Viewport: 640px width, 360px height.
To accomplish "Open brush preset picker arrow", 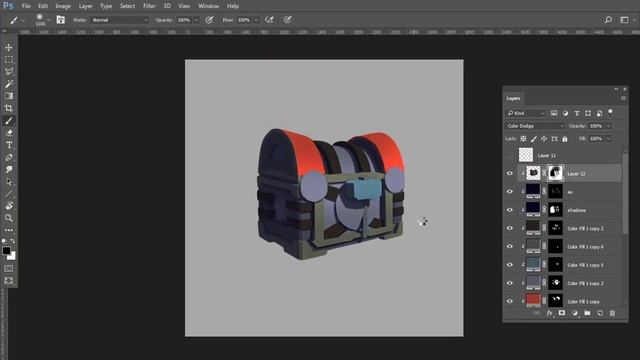I will click(49, 20).
